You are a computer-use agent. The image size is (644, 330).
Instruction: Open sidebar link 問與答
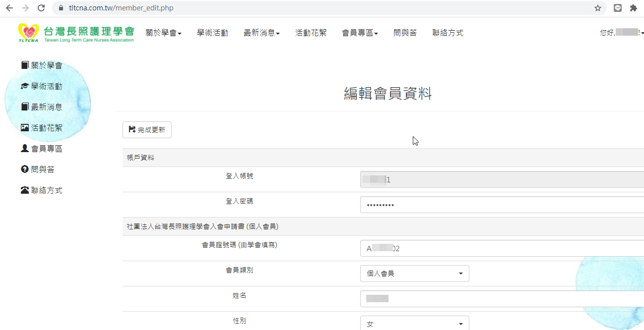click(43, 169)
